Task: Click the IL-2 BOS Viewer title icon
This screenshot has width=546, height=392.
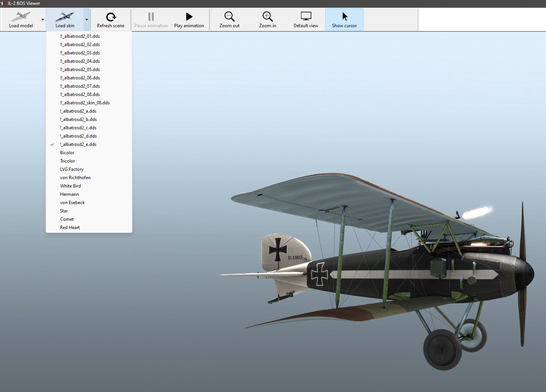Action: (x=3, y=3)
